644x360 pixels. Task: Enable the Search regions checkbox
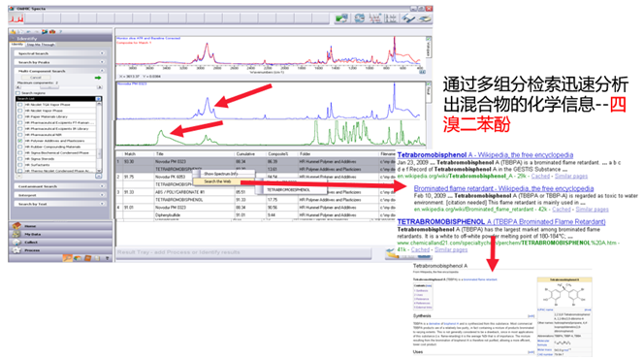coord(18,93)
